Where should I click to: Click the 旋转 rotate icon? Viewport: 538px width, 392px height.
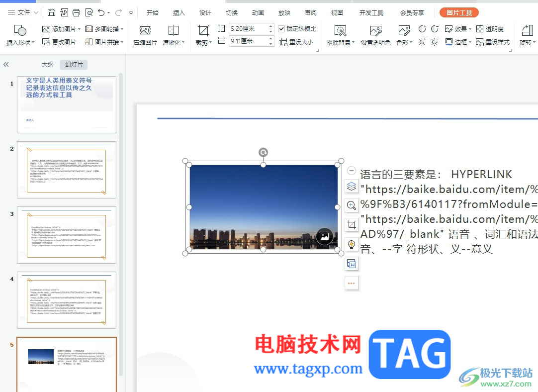(x=528, y=30)
